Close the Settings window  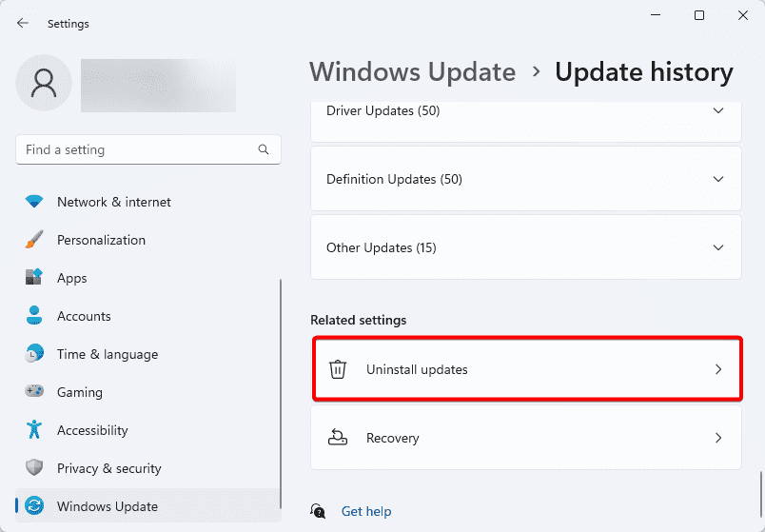point(743,15)
